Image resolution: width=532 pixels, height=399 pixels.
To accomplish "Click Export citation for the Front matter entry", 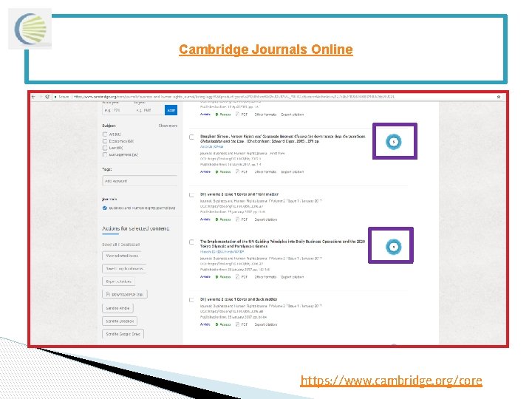I will pos(266,219).
